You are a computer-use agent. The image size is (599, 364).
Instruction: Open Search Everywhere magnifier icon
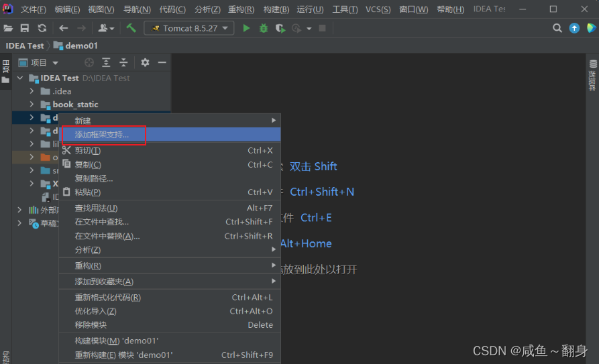[557, 28]
